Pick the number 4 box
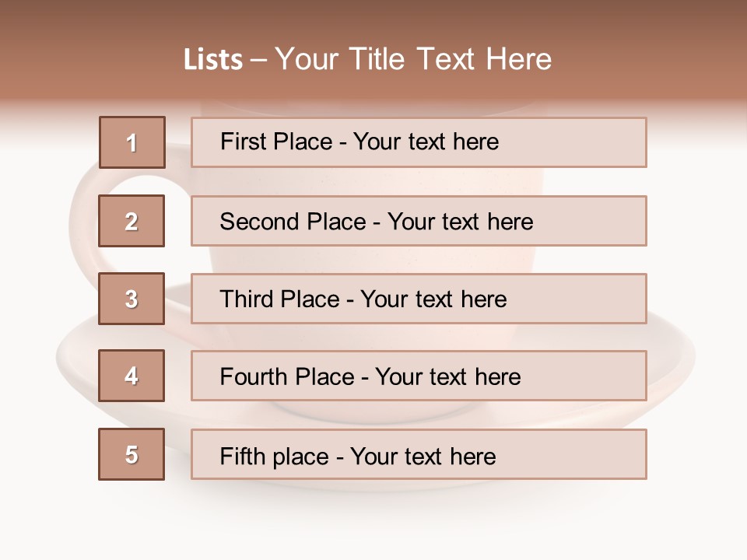Image resolution: width=747 pixels, height=560 pixels. coord(132,376)
